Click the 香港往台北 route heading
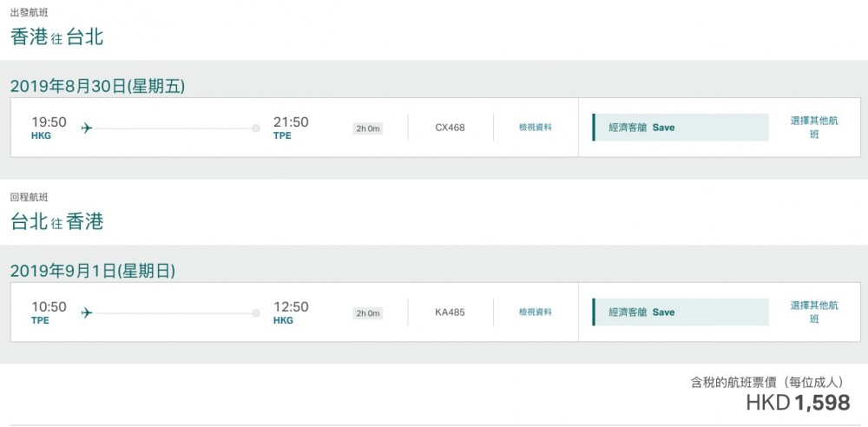Viewport: 868px width, 427px height. 58,36
